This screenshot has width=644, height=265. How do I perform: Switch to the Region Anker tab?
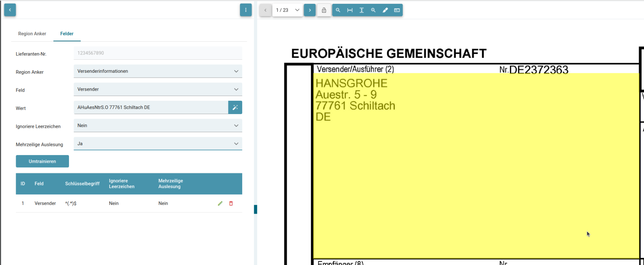pyautogui.click(x=32, y=34)
